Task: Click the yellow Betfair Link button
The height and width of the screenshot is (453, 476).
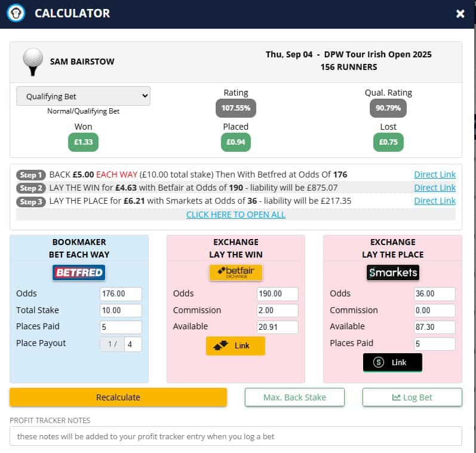Action: [x=235, y=345]
